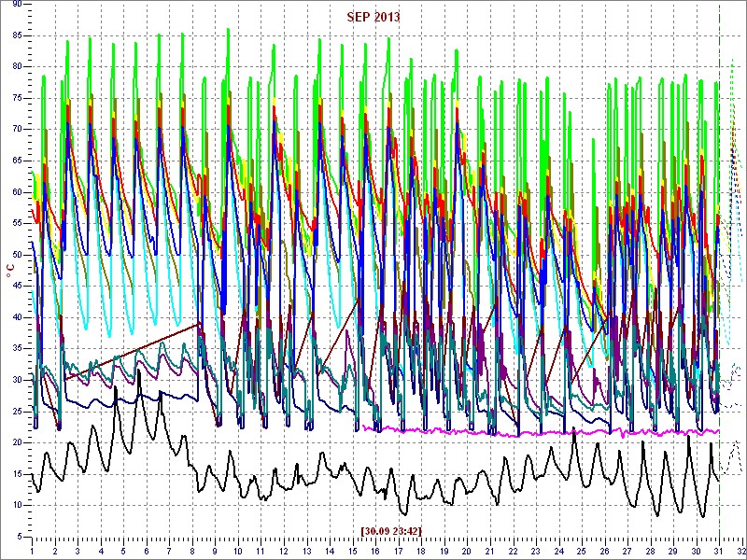Select the 45 temperature axis label

click(17, 287)
